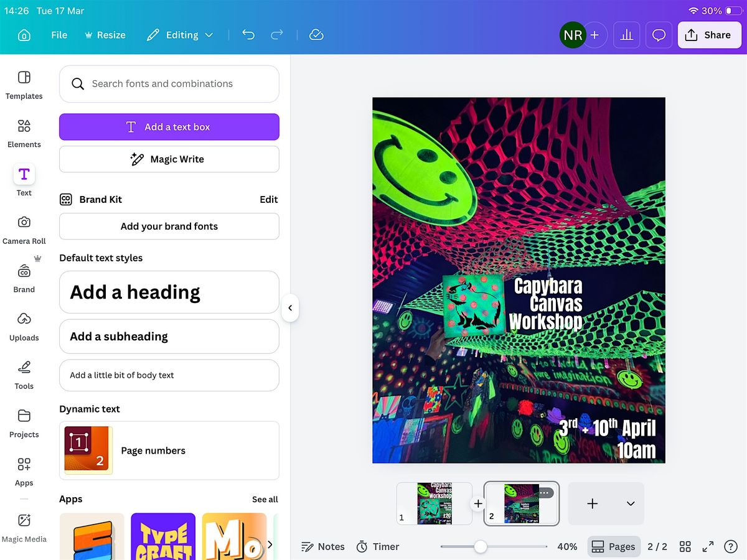Click Add a text box button
The width and height of the screenshot is (747, 560).
tap(169, 127)
